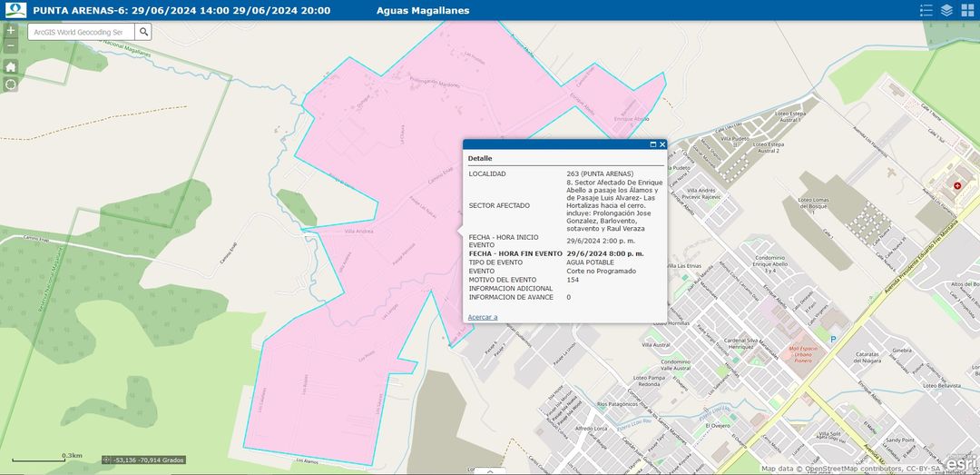Maximize the Detalle popup window
980x475 pixels.
(x=652, y=144)
